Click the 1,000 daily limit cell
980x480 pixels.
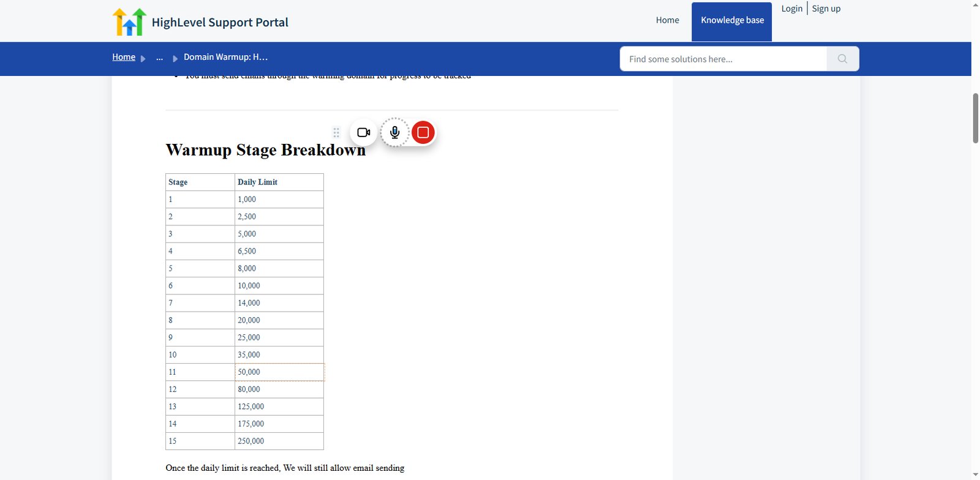pyautogui.click(x=279, y=200)
